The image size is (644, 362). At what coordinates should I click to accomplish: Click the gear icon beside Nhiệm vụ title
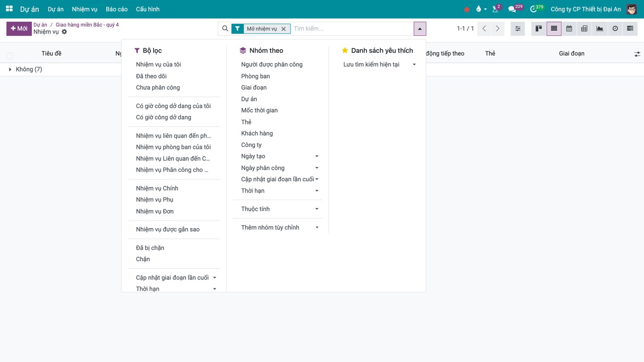(64, 32)
